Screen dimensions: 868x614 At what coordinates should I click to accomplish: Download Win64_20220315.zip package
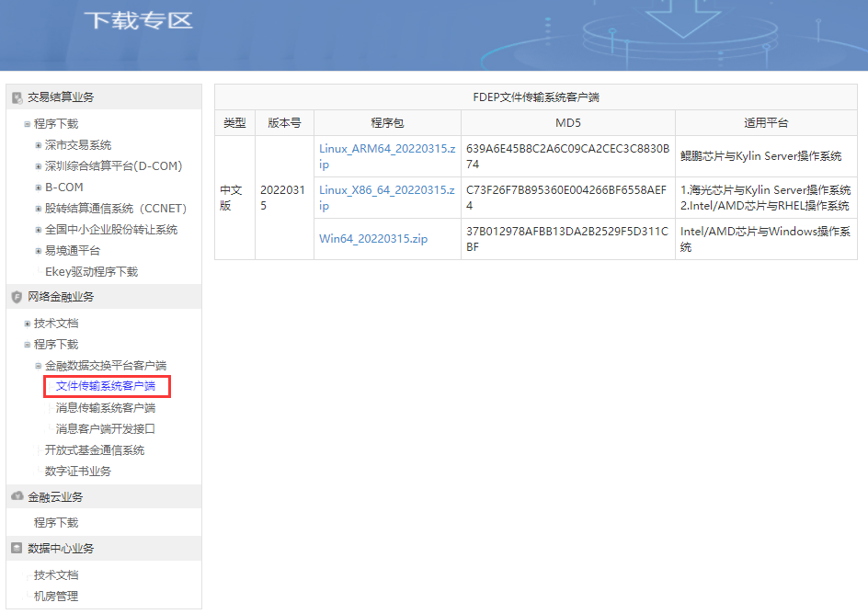[373, 239]
